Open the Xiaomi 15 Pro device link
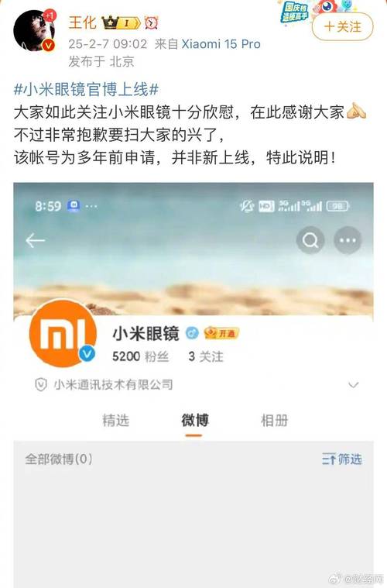Screen dimensions: 387x588 tap(221, 44)
